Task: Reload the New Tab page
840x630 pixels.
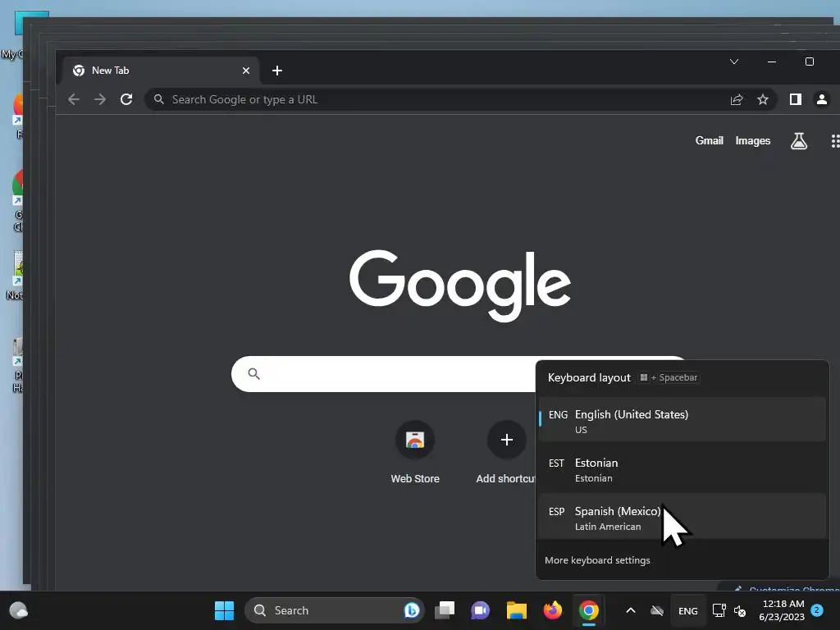Action: tap(126, 99)
